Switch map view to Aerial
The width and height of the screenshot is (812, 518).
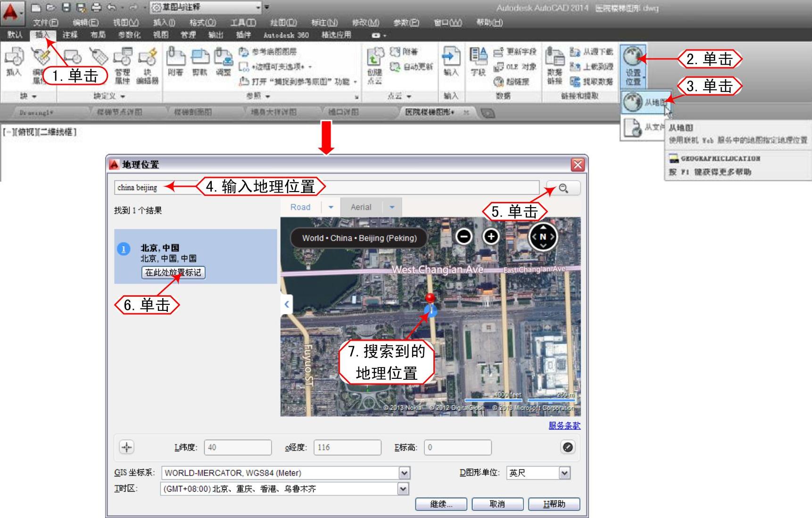[x=361, y=207]
